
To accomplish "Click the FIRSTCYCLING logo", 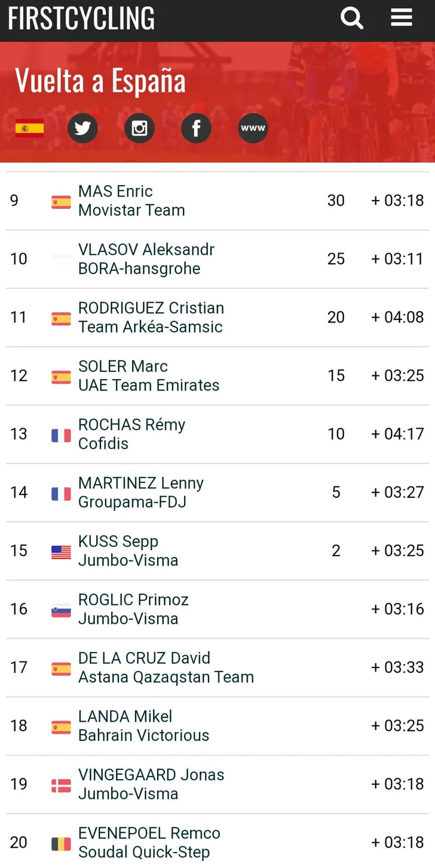I will tap(81, 18).
